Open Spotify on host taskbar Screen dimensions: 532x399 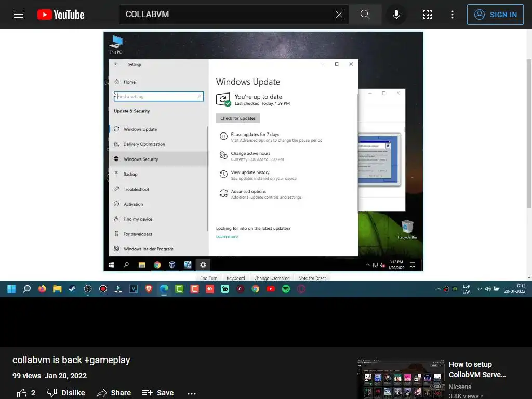tap(286, 289)
